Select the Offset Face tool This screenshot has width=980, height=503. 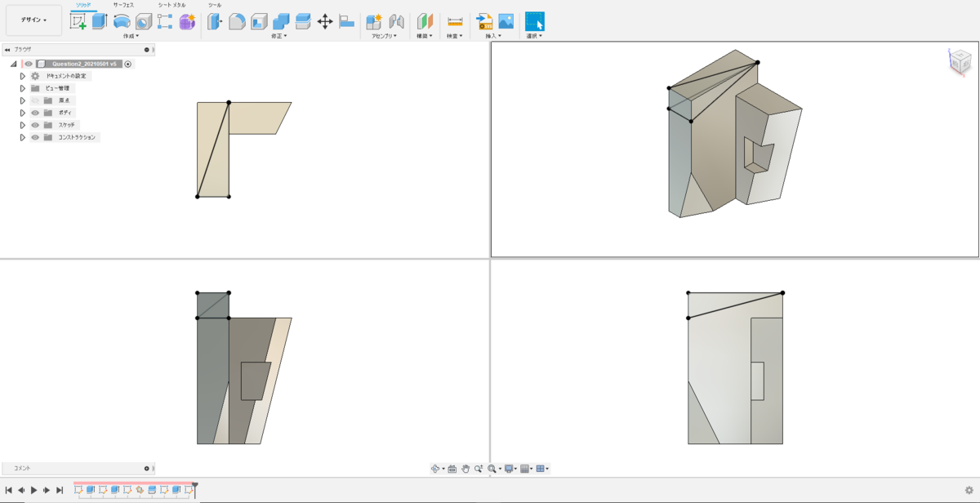pyautogui.click(x=303, y=22)
